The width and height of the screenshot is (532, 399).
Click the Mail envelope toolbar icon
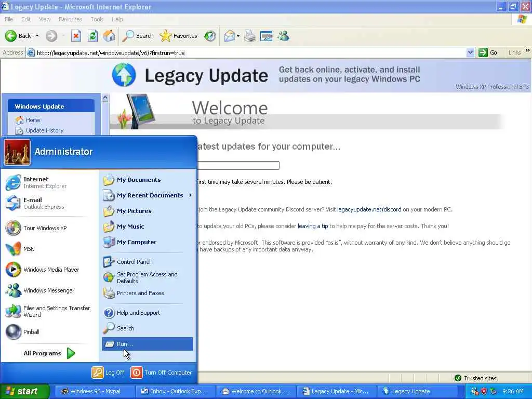coord(230,36)
